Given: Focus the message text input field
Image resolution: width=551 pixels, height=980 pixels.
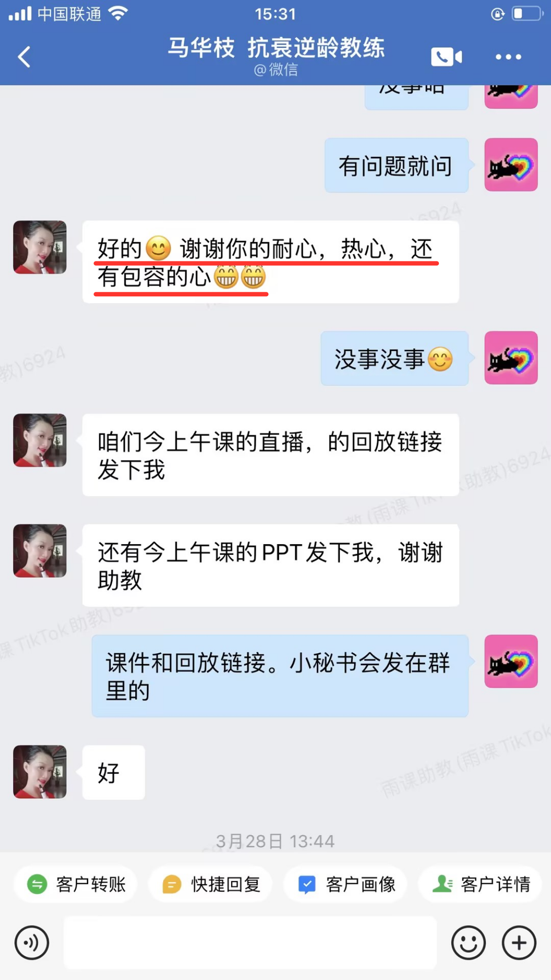Looking at the screenshot, I should point(250,943).
